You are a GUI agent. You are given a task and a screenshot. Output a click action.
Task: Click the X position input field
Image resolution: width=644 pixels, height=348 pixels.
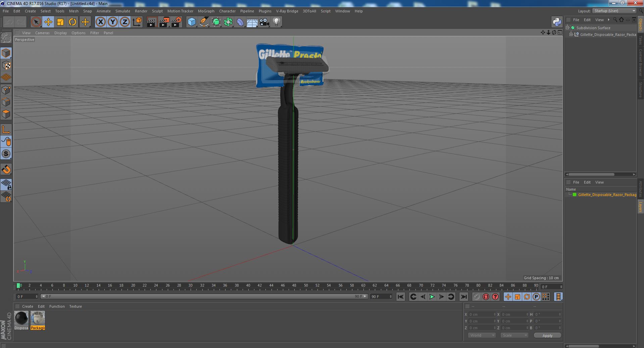coord(482,314)
